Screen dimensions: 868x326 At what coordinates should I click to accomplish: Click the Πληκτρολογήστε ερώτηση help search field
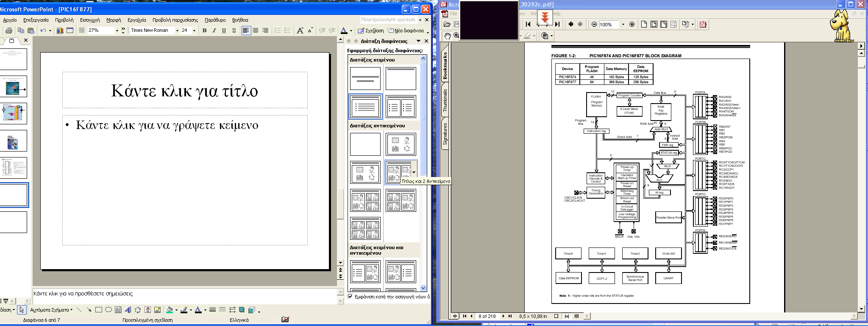(x=388, y=20)
